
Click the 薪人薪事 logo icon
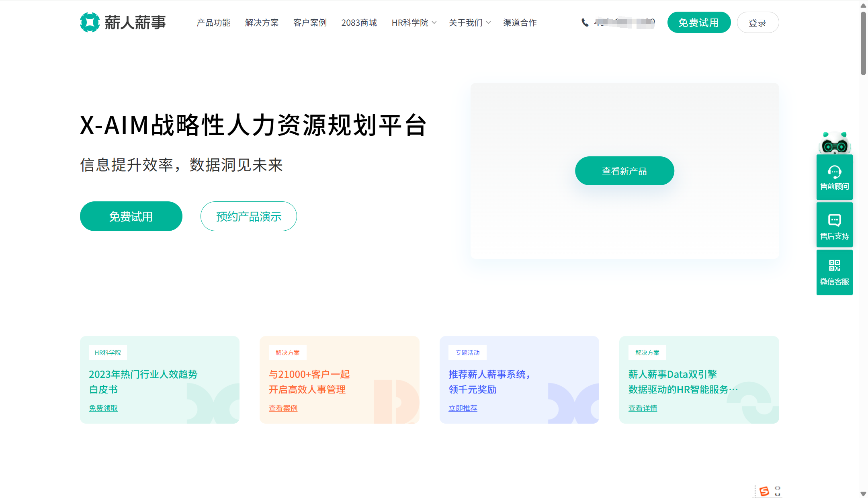[90, 23]
